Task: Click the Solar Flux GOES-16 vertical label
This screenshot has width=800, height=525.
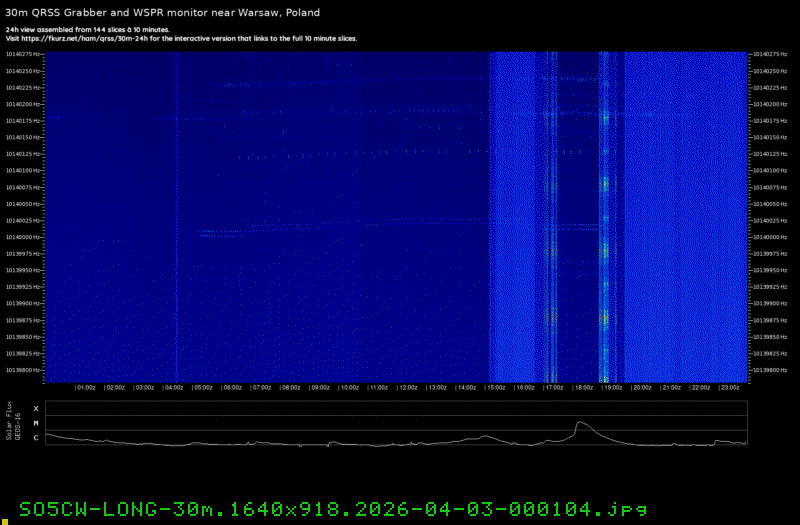Action: tap(11, 420)
